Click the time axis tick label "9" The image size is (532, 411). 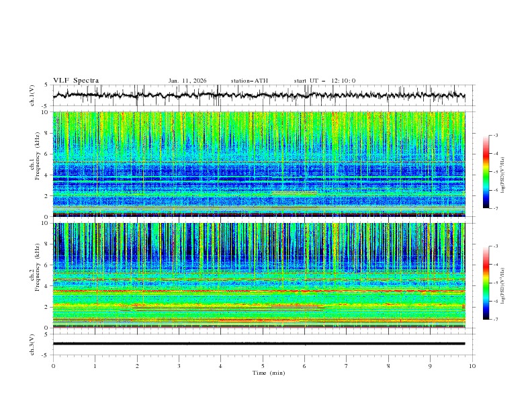tap(430, 366)
